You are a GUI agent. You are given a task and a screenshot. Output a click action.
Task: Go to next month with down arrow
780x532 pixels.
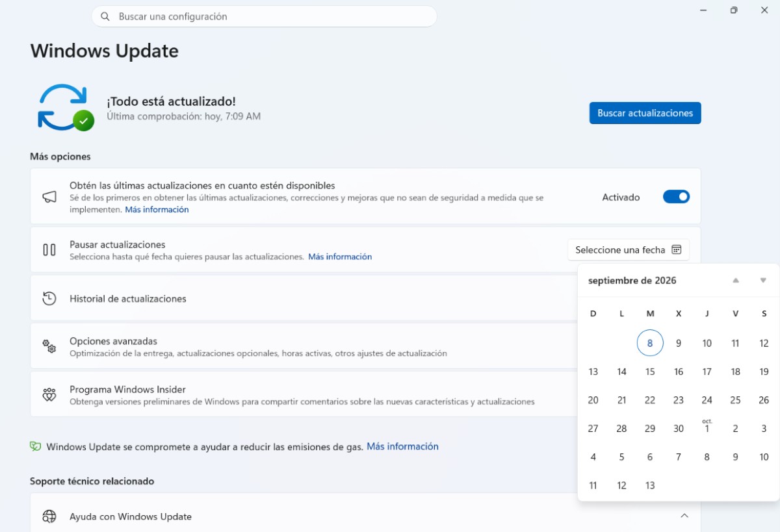(763, 281)
